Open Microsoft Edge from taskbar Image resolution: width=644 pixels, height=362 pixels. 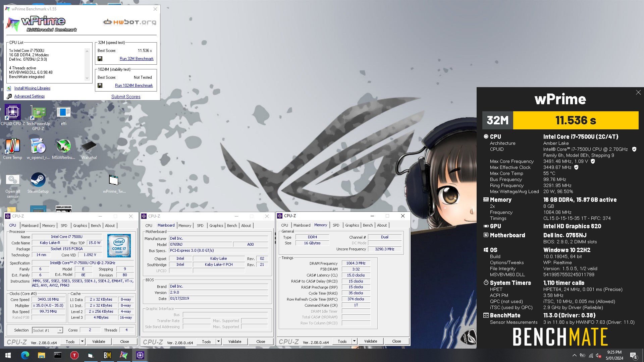pos(25,355)
